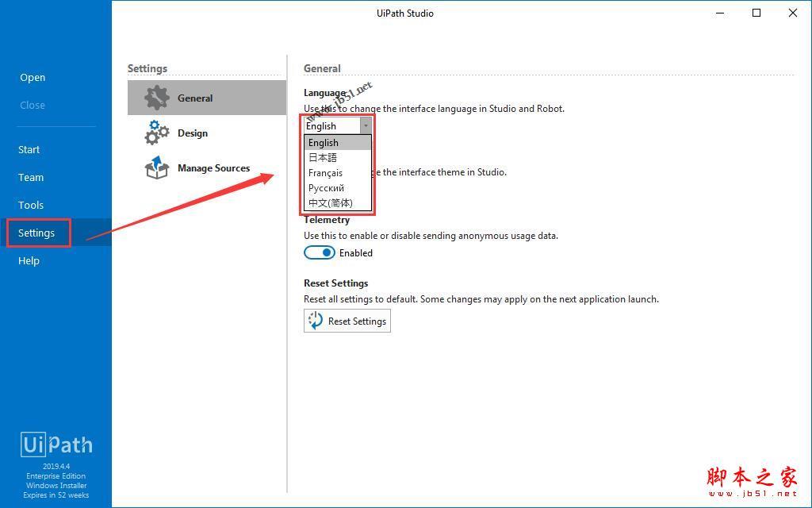812x508 pixels.
Task: Click the Reset Settings heading text
Action: 336,283
